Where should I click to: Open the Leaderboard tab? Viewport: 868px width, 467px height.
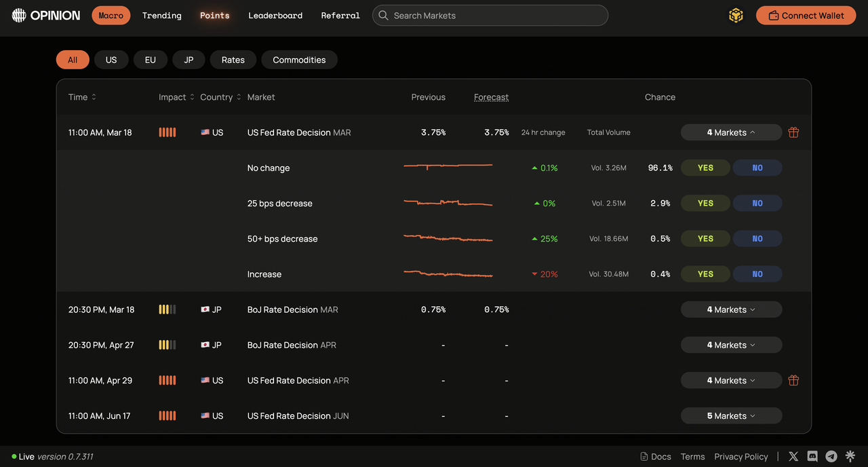275,16
